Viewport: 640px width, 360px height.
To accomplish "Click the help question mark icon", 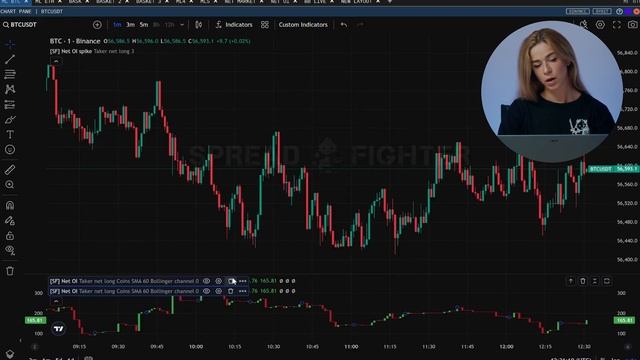I will click(x=620, y=11).
